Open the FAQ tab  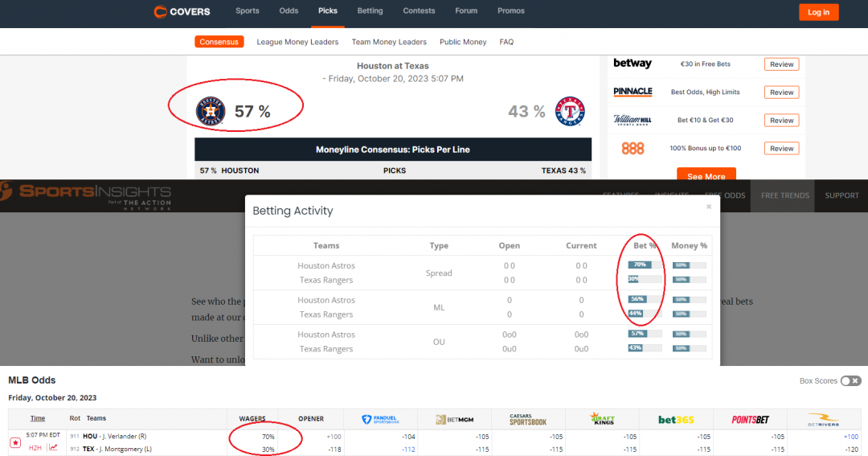pos(506,42)
